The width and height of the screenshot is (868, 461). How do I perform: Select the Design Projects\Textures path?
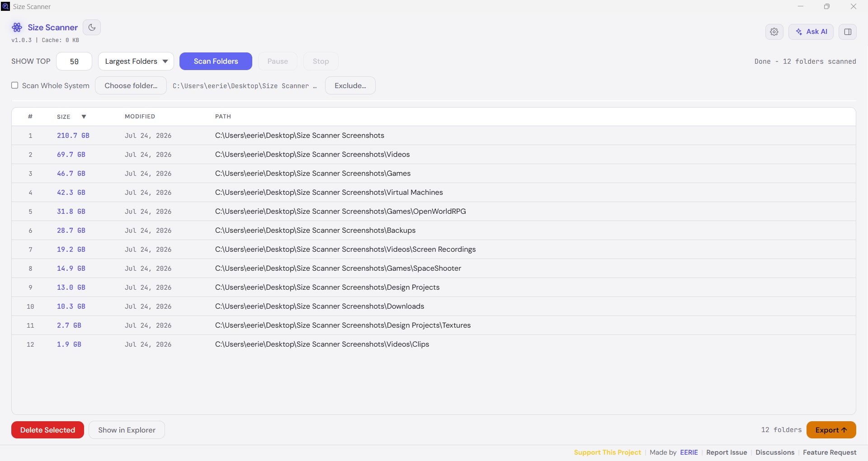click(x=343, y=325)
